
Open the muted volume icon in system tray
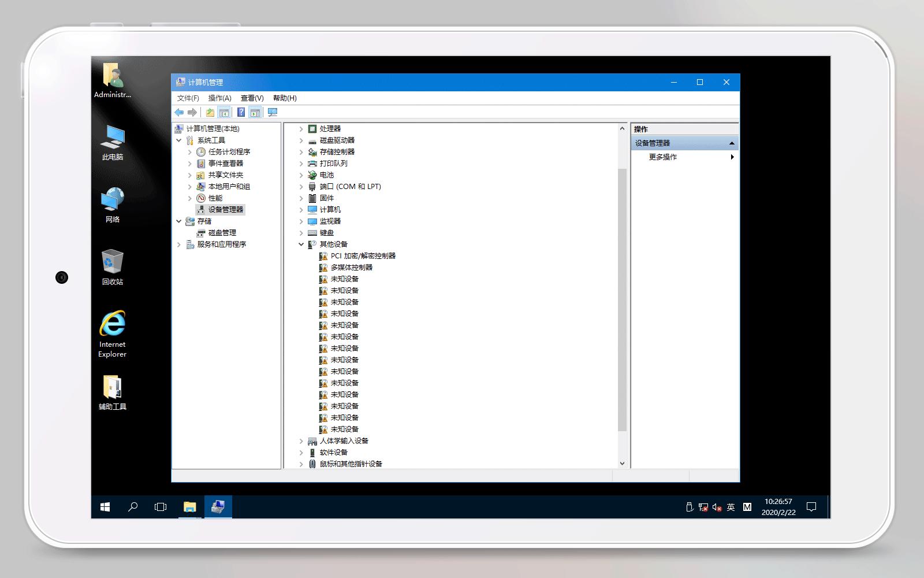tap(716, 507)
